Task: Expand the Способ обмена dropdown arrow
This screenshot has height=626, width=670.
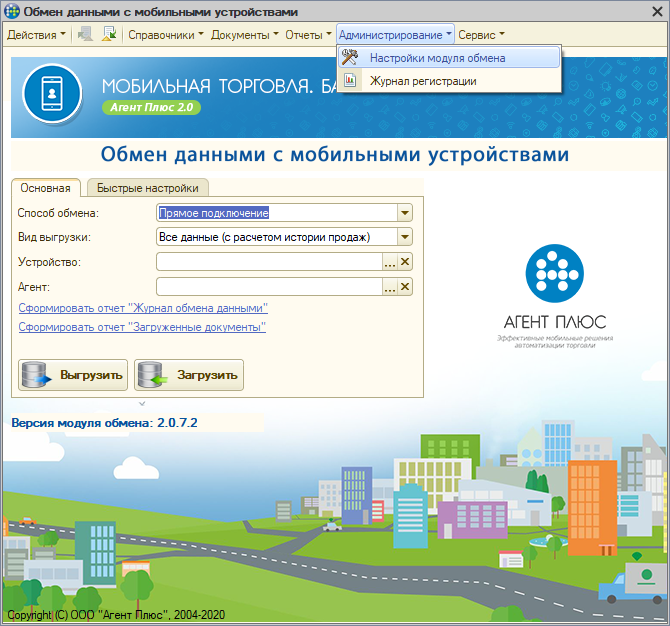Action: pos(405,213)
